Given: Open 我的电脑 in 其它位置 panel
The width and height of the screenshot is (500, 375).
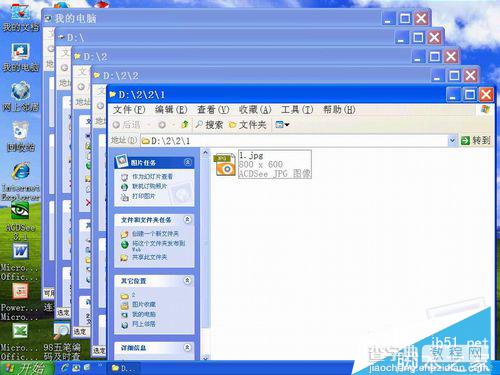Looking at the screenshot, I should [x=144, y=314].
